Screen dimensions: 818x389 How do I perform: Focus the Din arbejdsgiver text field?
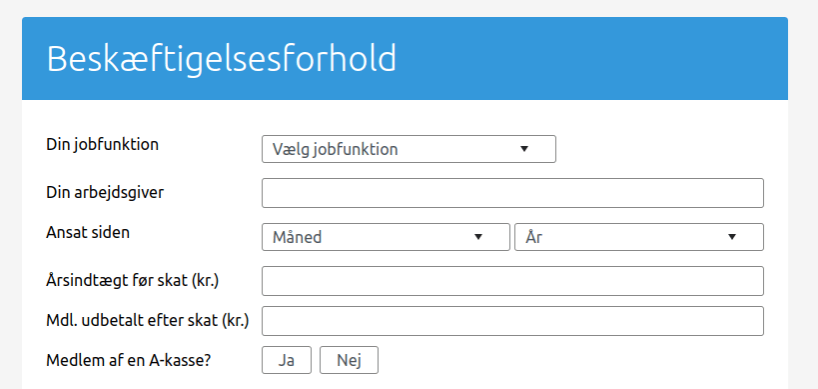pyautogui.click(x=513, y=193)
